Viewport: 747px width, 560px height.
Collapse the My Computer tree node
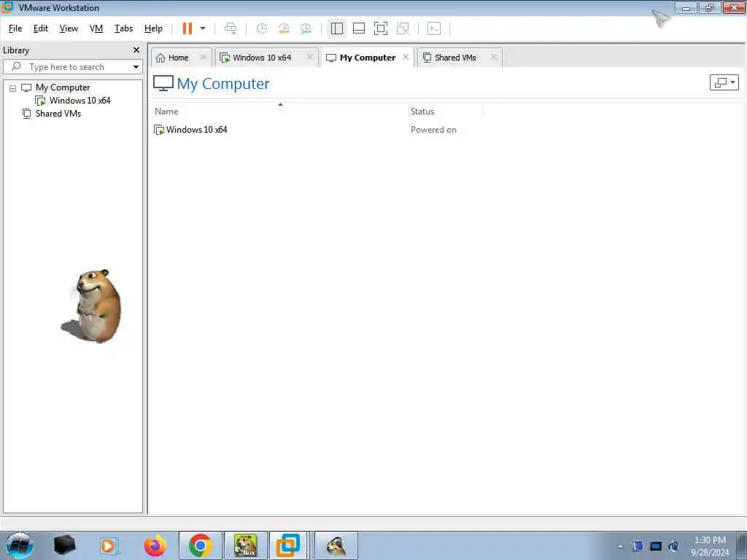pyautogui.click(x=13, y=88)
